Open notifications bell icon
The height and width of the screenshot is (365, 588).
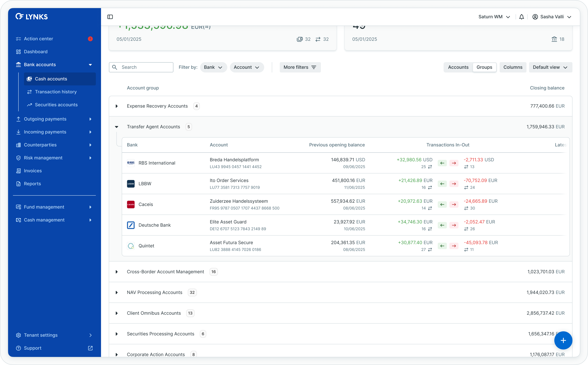(522, 17)
